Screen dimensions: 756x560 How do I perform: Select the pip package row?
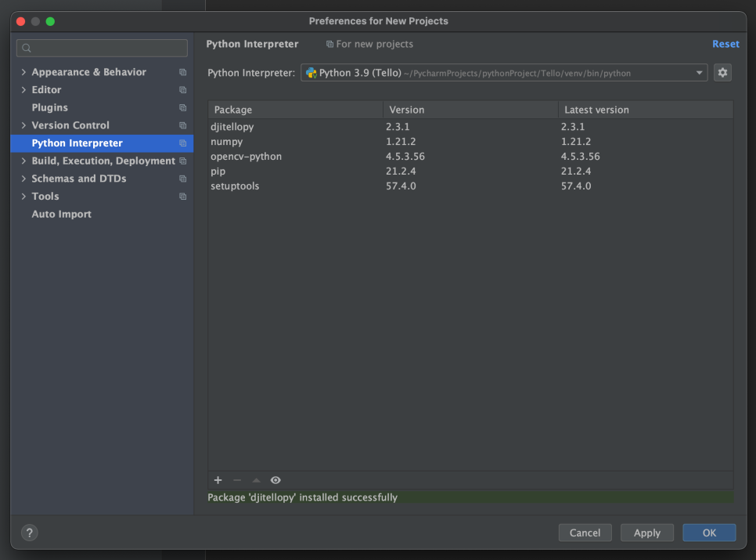tap(470, 172)
